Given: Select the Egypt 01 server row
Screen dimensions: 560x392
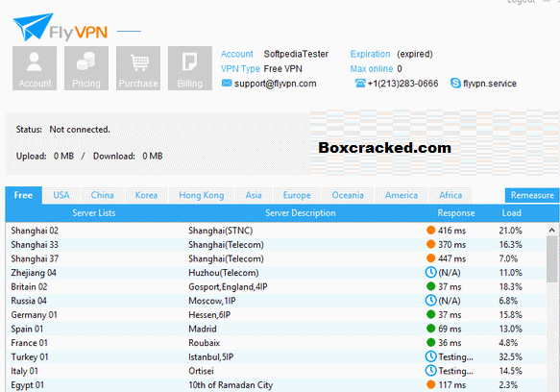Looking at the screenshot, I should pos(276,385).
